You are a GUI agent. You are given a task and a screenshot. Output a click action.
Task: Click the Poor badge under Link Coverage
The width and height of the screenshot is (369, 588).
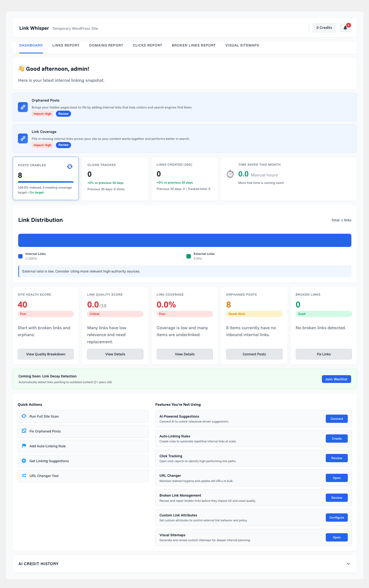tap(185, 314)
